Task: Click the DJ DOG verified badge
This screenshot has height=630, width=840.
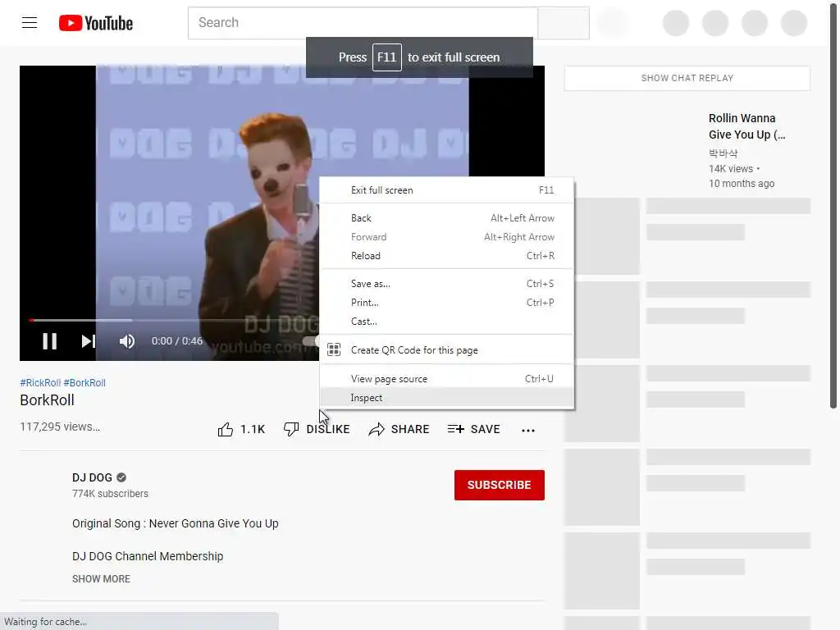Action: pyautogui.click(x=121, y=477)
